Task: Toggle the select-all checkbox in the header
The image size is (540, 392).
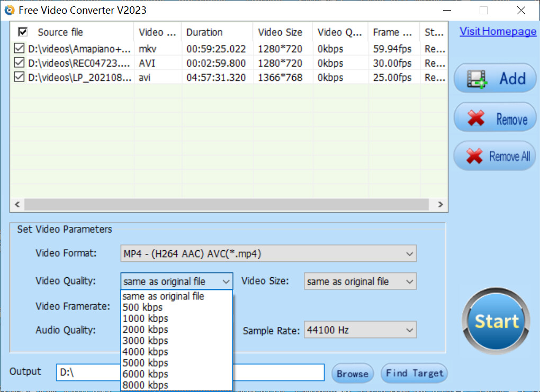Action: tap(22, 32)
